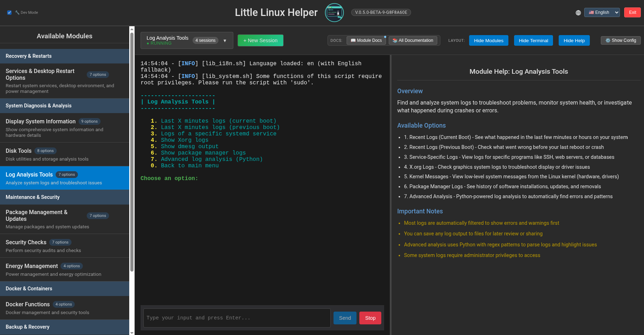Click the Available Options heading

click(421, 125)
